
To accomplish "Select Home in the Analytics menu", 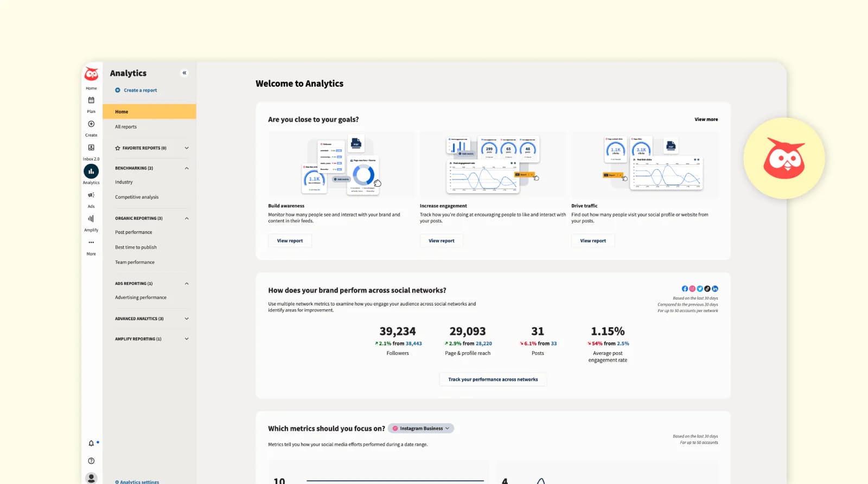I will pos(149,111).
